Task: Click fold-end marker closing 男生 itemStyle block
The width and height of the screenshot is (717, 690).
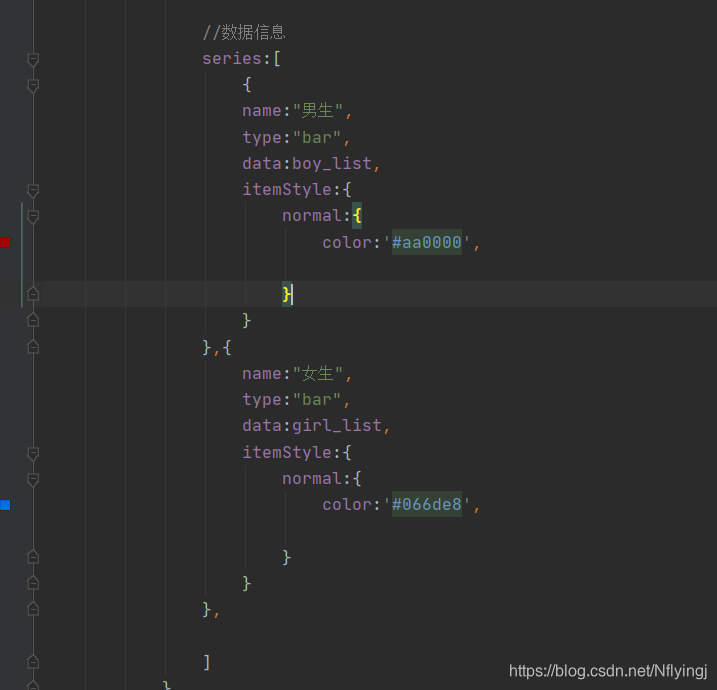Action: (33, 320)
